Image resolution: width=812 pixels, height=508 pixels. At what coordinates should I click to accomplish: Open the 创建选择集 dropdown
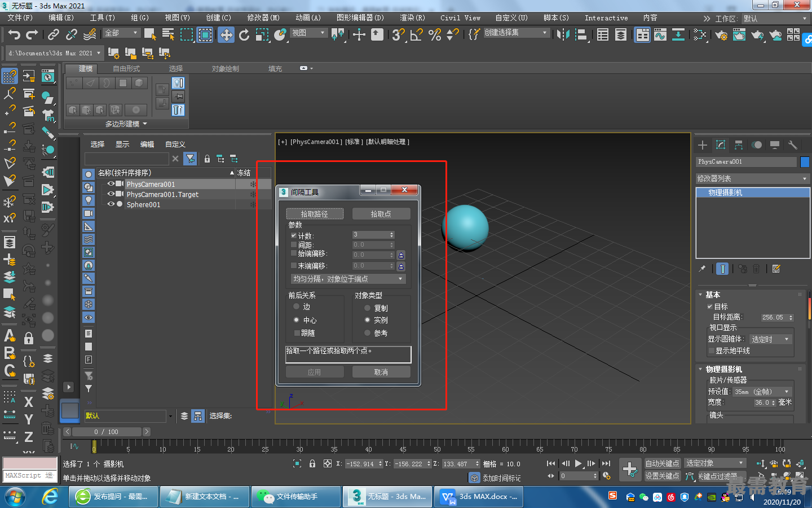click(x=517, y=33)
